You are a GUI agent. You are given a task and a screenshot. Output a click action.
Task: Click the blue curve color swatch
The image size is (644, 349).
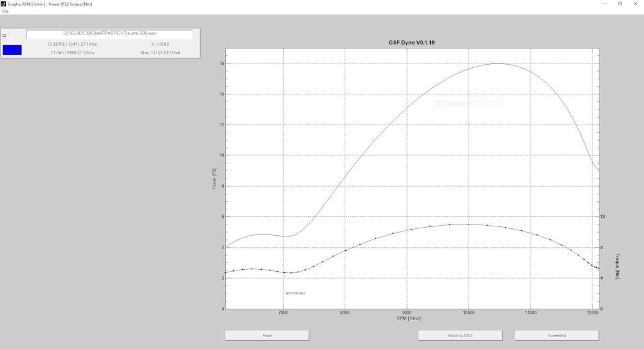coord(12,50)
